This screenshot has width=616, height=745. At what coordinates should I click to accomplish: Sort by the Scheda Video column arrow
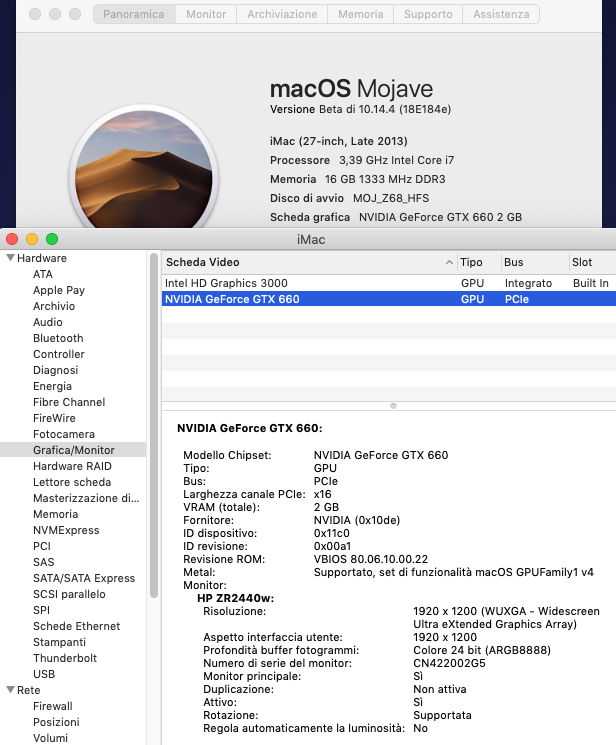[x=449, y=262]
